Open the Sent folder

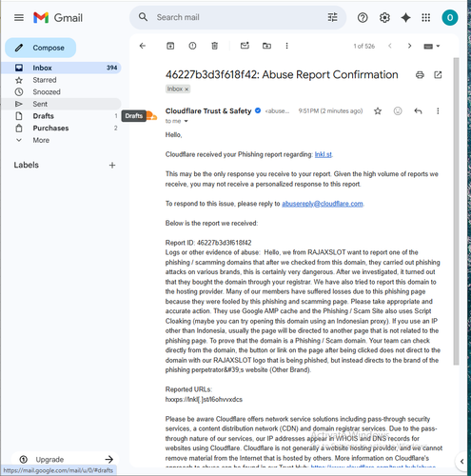tap(61, 104)
